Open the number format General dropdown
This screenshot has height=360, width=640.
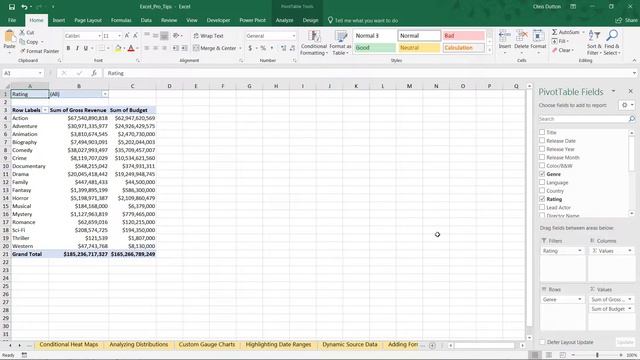coord(293,36)
